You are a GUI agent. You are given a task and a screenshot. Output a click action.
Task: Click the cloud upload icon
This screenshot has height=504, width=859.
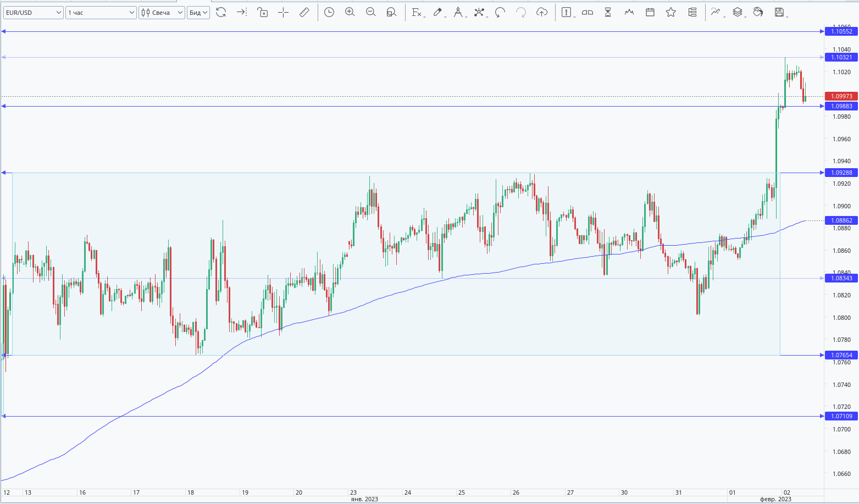click(x=542, y=12)
